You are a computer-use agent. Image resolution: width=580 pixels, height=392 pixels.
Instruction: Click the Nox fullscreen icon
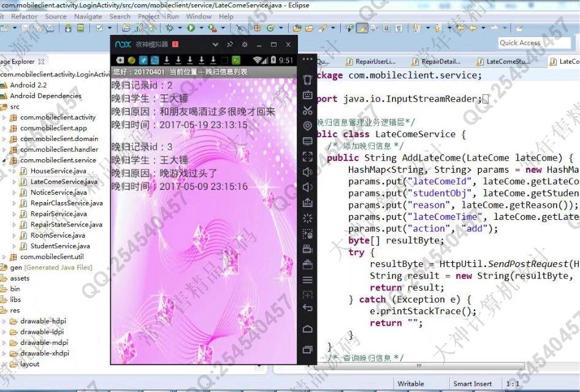point(308,156)
